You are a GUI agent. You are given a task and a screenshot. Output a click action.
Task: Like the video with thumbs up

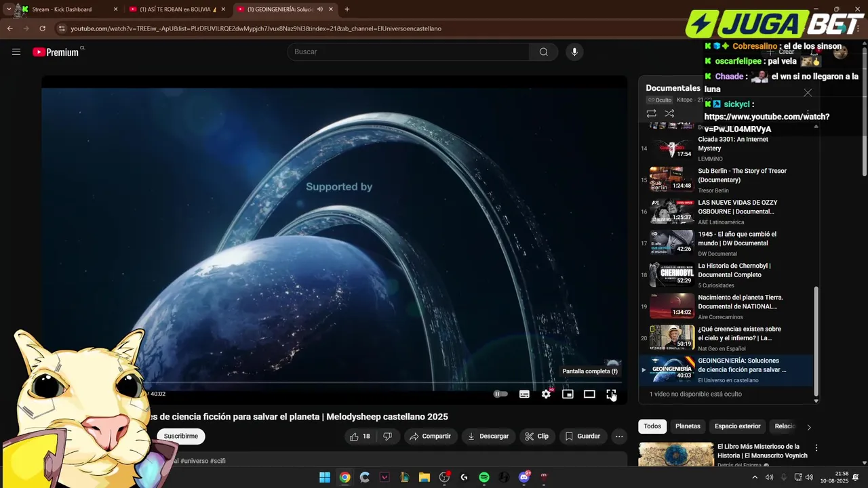[359, 436]
